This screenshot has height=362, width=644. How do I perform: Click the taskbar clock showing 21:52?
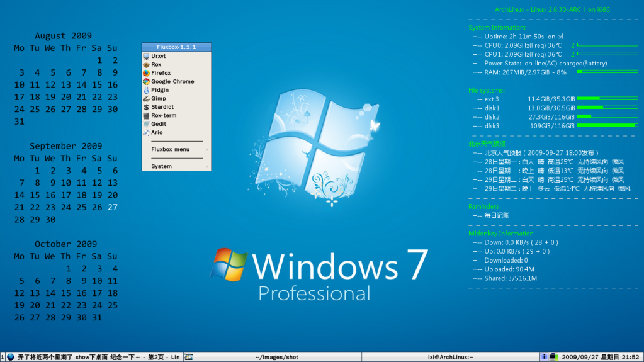(x=600, y=357)
